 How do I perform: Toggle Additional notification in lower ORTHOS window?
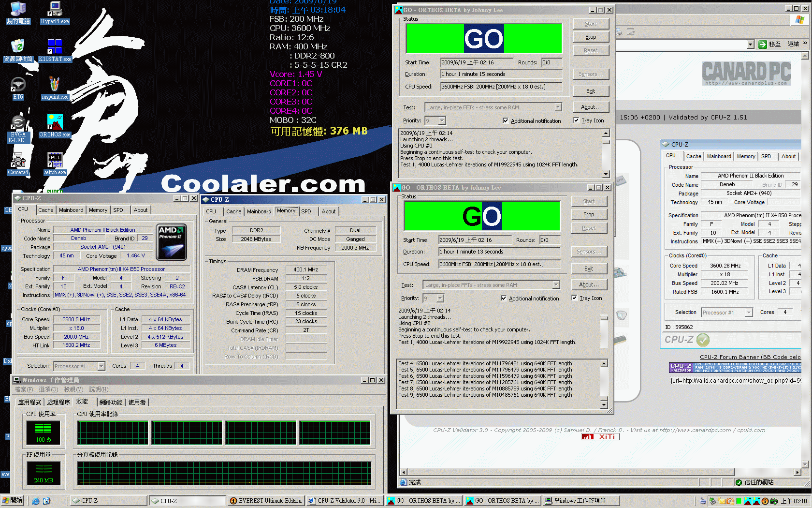[x=504, y=299]
